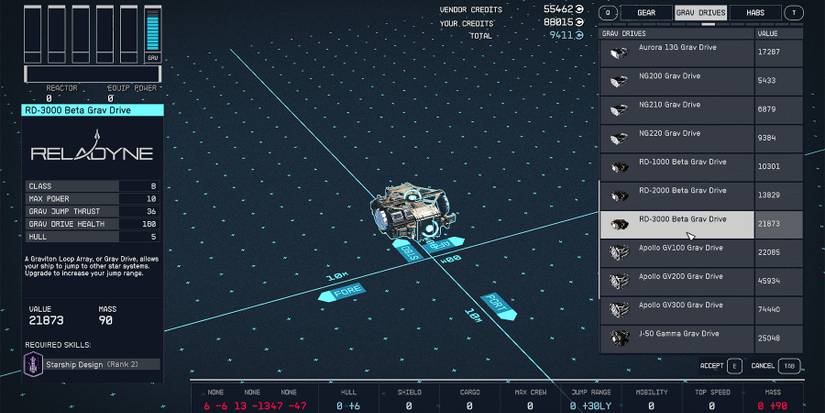Select the Apollo GV100 Grav Drive icon

619,252
